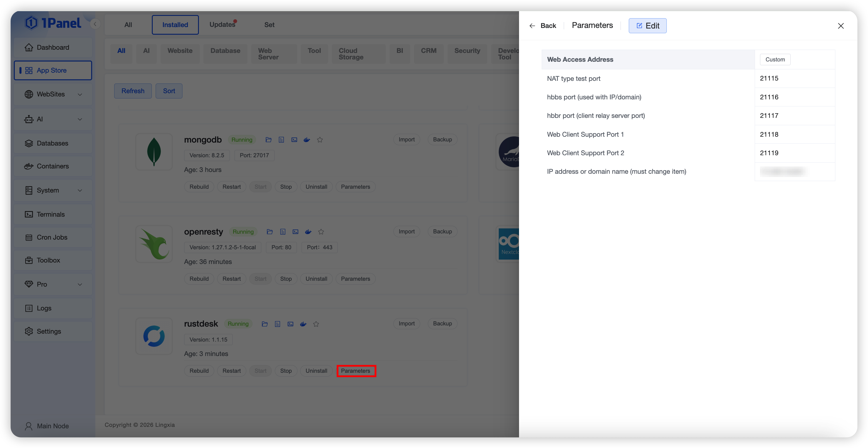868x448 pixels.
Task: Toggle favorite star on rustdesk
Action: pos(316,324)
